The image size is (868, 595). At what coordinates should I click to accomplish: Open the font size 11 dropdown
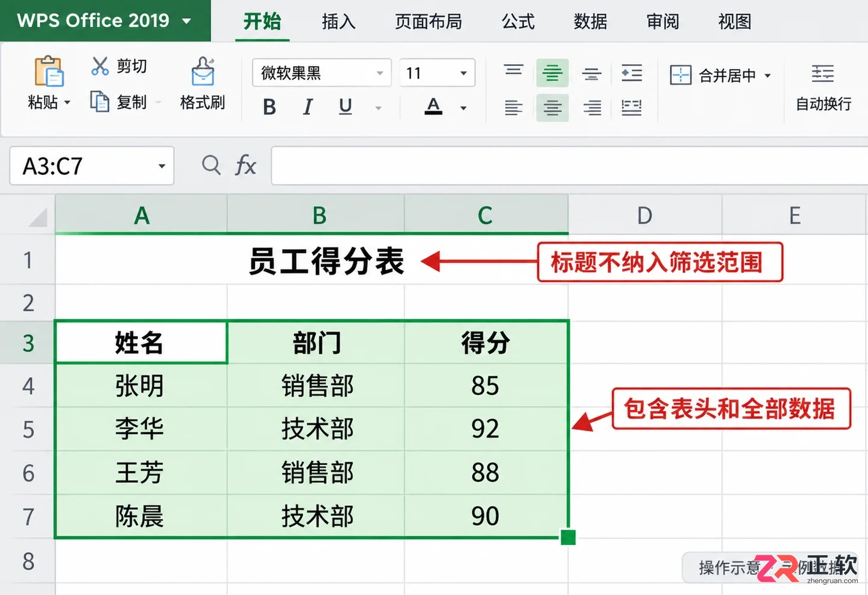[438, 73]
